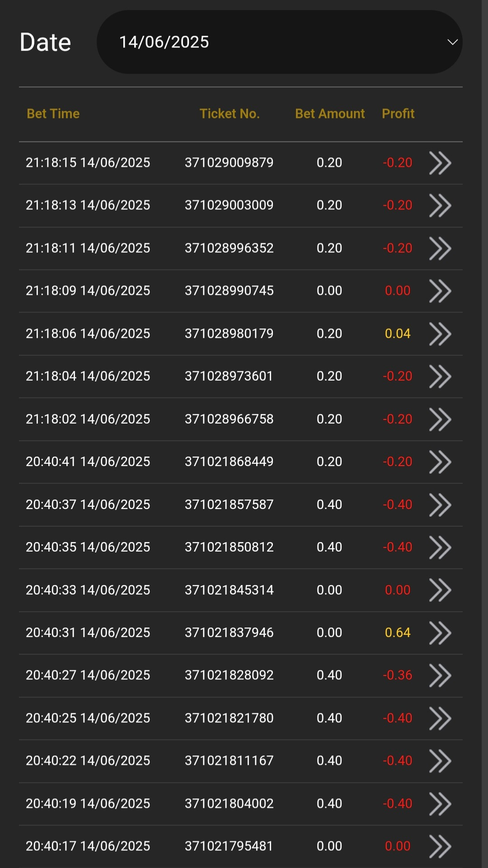Screen dimensions: 488x868
Task: Open details arrow for ticket 371028966758
Action: [x=440, y=419]
